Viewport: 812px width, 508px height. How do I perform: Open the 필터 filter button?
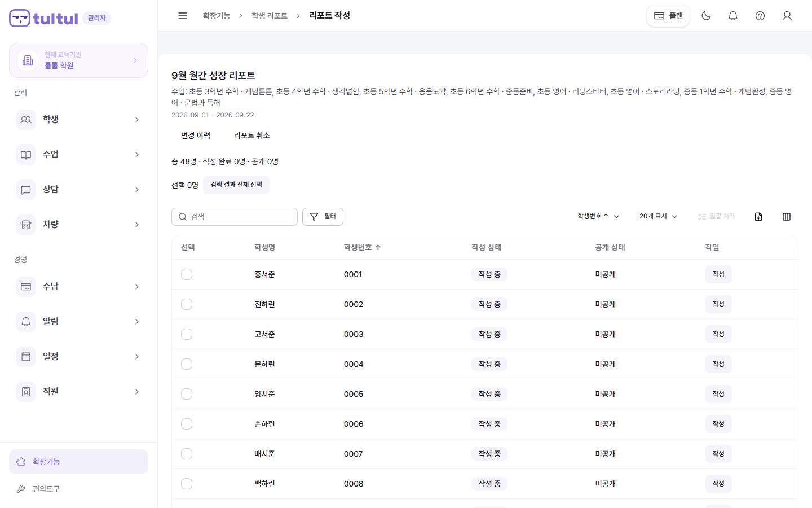point(323,217)
